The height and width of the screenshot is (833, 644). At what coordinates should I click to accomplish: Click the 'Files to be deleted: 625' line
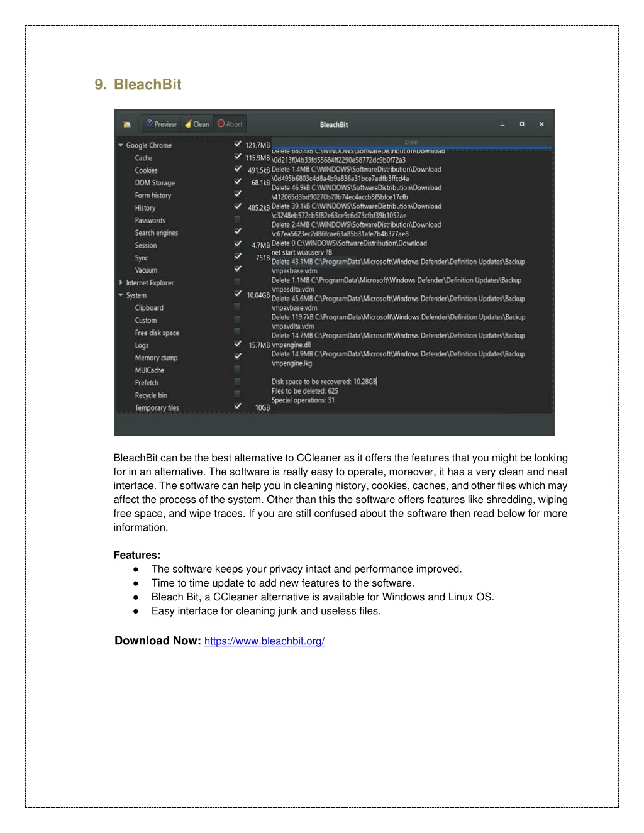pos(304,391)
